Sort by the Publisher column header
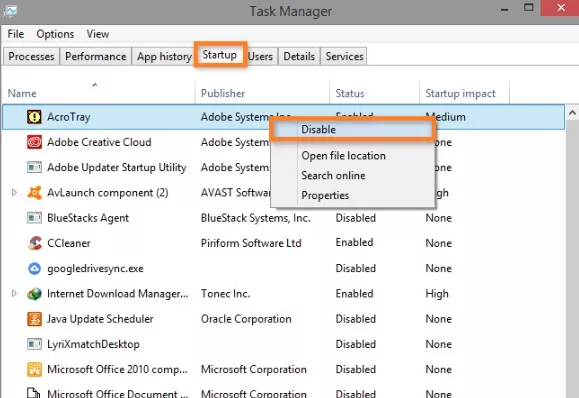Image resolution: width=579 pixels, height=398 pixels. point(223,93)
